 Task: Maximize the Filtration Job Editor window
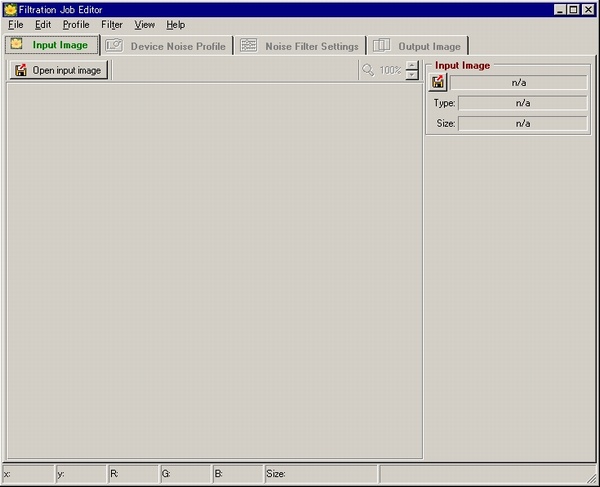click(574, 10)
